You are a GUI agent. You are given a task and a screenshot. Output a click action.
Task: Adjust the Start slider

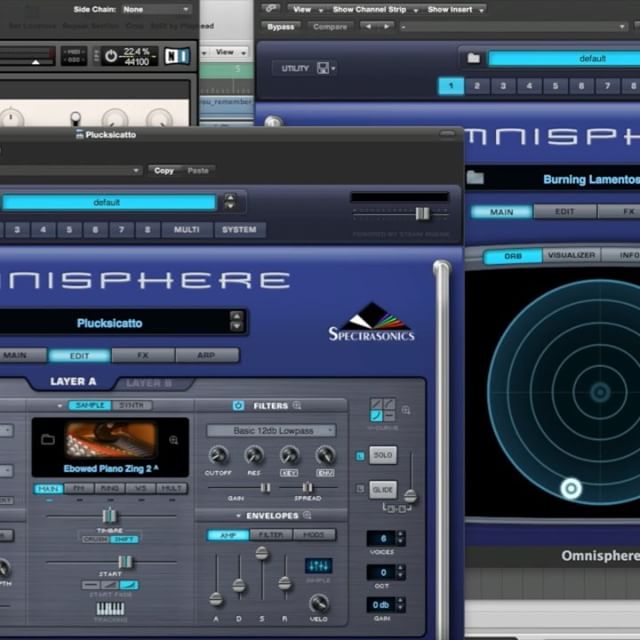point(125,562)
